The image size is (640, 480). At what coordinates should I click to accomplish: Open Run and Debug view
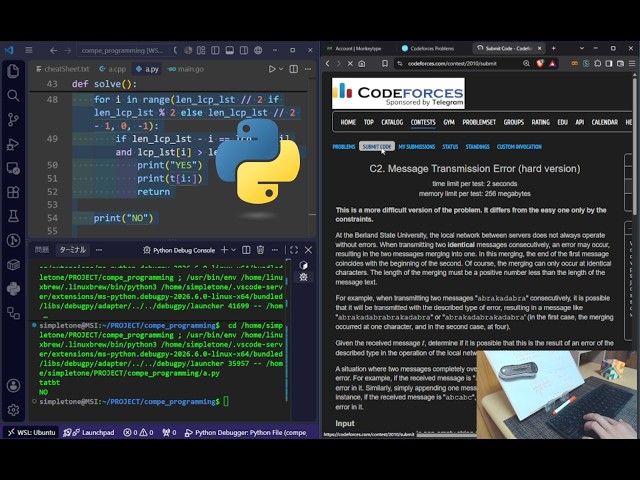[13, 144]
